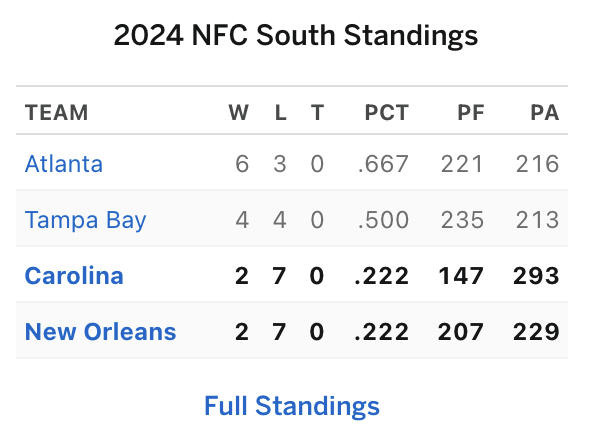Click New Orleans' 229 points against value

(536, 332)
